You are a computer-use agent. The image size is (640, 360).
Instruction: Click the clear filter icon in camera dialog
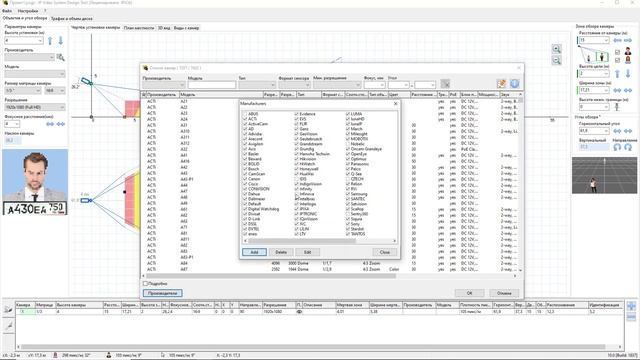point(445,84)
